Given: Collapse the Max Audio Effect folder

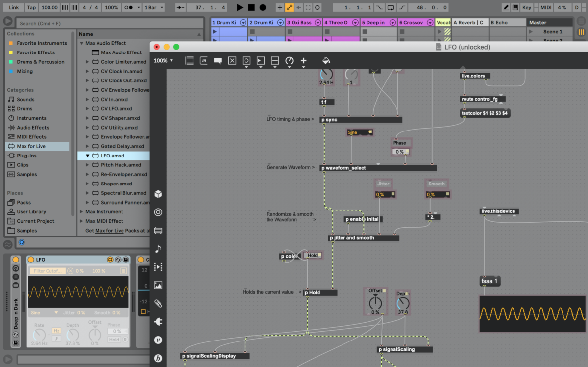Looking at the screenshot, I should click(82, 43).
